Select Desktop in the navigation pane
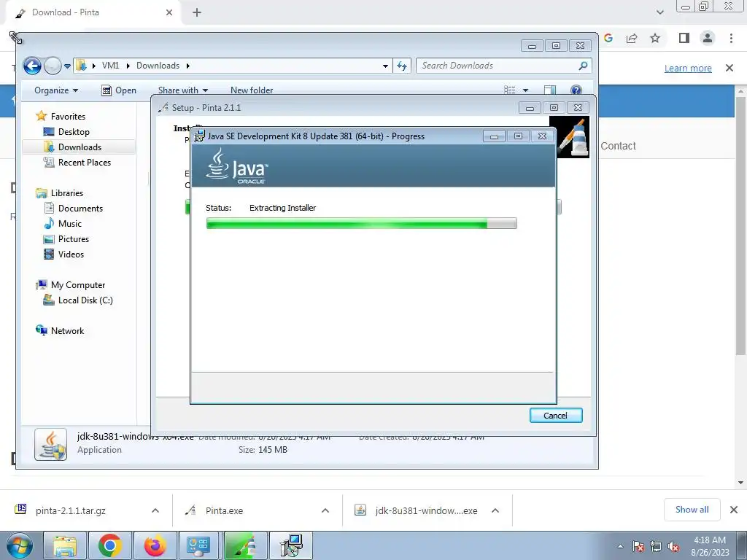Viewport: 747px width, 560px height. 66,131
